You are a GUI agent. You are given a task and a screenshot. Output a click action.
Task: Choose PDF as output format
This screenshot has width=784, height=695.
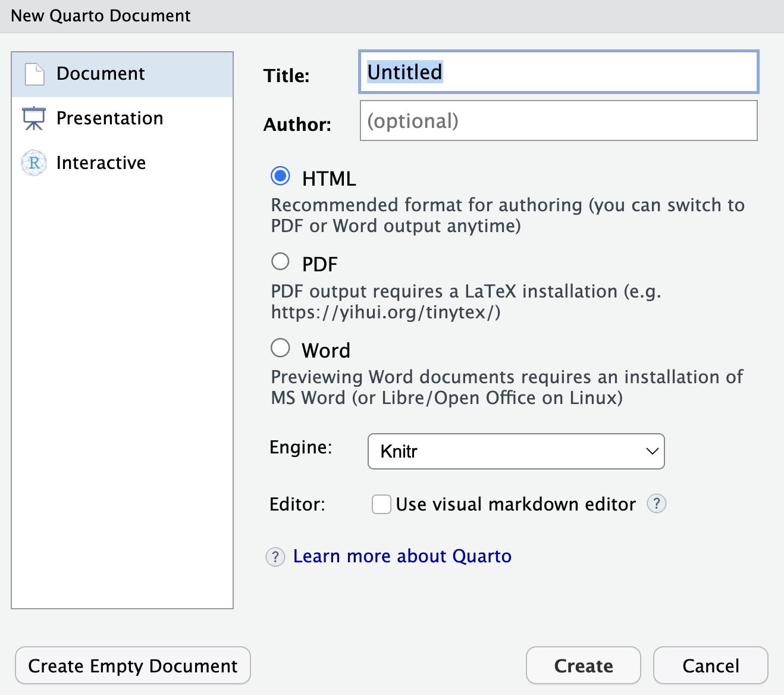point(280,262)
